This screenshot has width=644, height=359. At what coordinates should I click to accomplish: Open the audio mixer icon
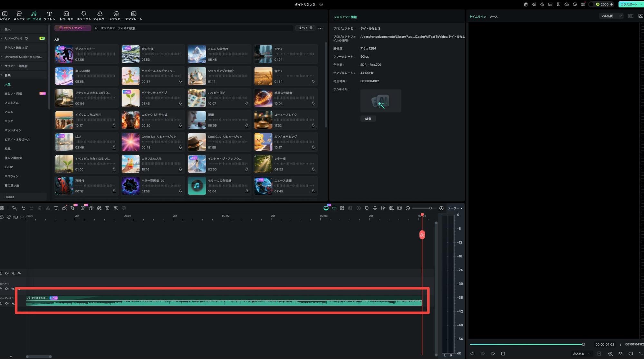(383, 208)
